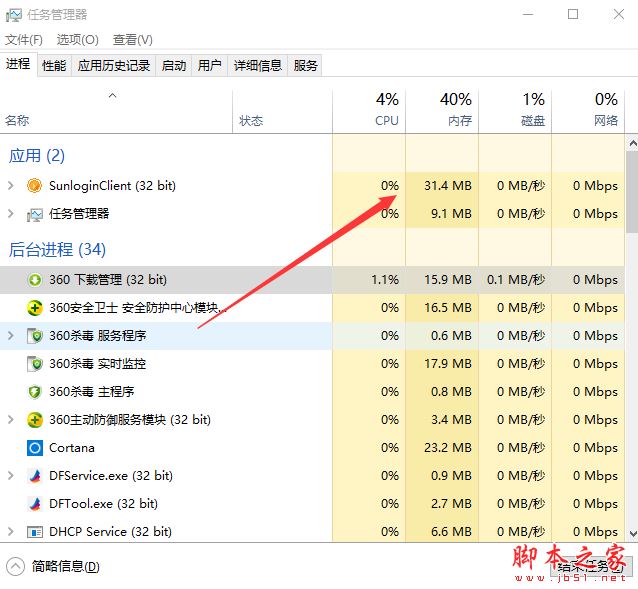Expand the 360杀毒 服务程序 row
Image resolution: width=638 pixels, height=589 pixels.
coord(11,336)
